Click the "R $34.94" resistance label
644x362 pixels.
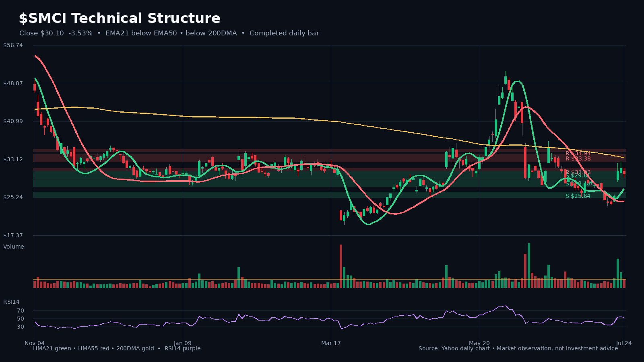point(578,153)
